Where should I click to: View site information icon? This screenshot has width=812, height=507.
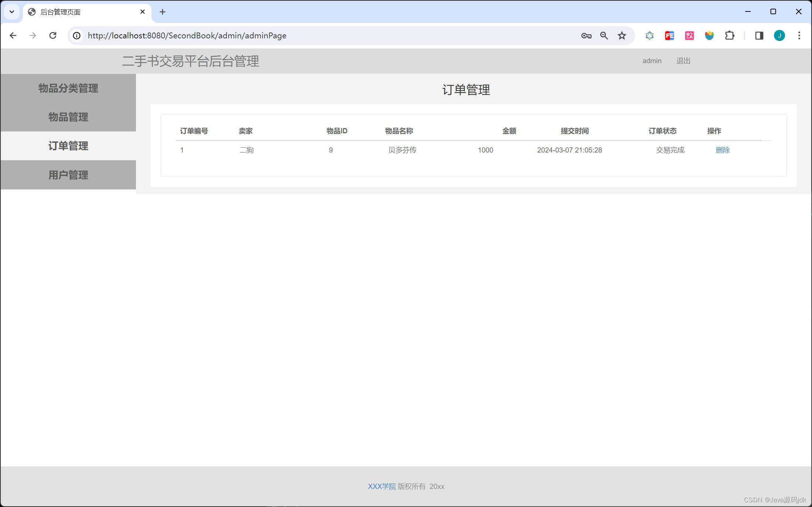(77, 35)
